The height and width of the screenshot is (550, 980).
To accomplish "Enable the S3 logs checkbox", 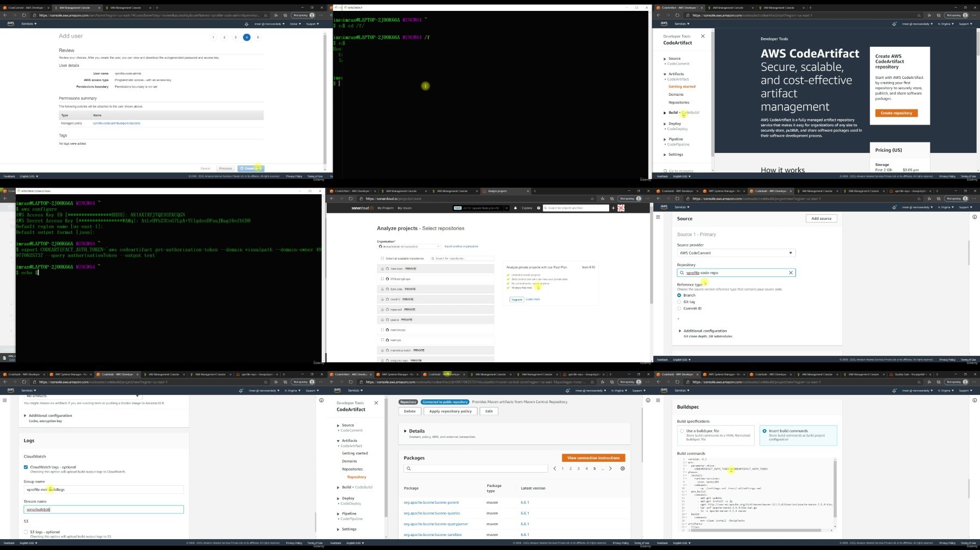I will click(26, 532).
